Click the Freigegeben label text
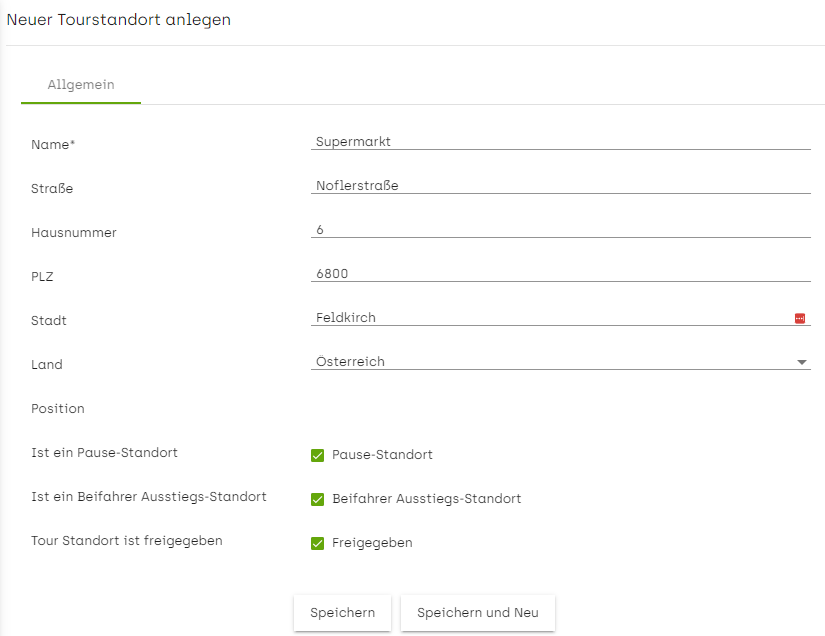The height and width of the screenshot is (636, 825). coord(372,543)
